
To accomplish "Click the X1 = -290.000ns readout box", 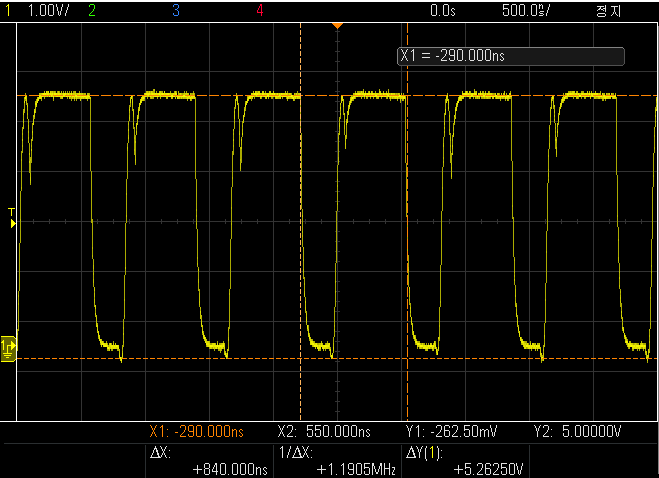I will click(510, 56).
